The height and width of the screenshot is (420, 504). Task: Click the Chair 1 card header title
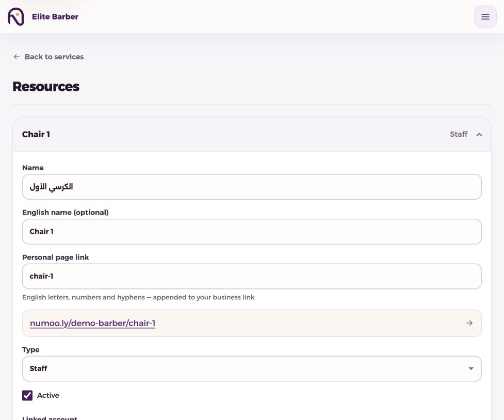36,135
